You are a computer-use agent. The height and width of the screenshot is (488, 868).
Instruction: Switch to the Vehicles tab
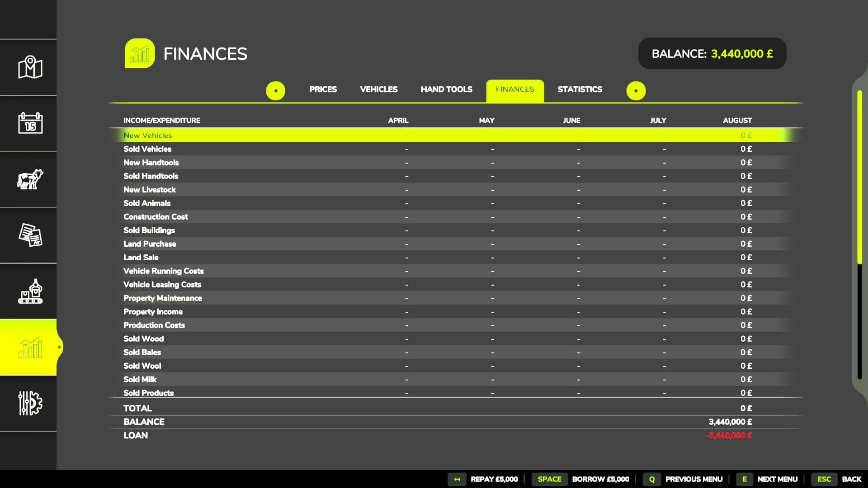click(378, 89)
